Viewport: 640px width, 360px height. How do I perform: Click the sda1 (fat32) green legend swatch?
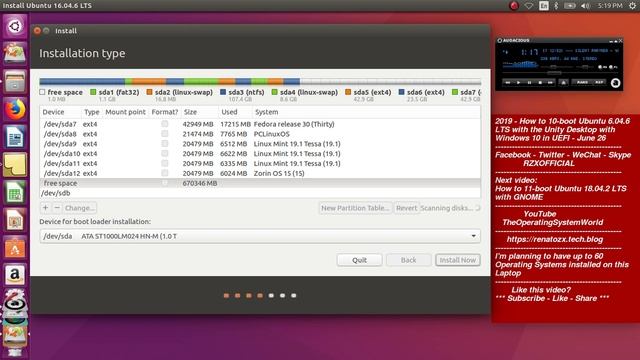click(93, 92)
